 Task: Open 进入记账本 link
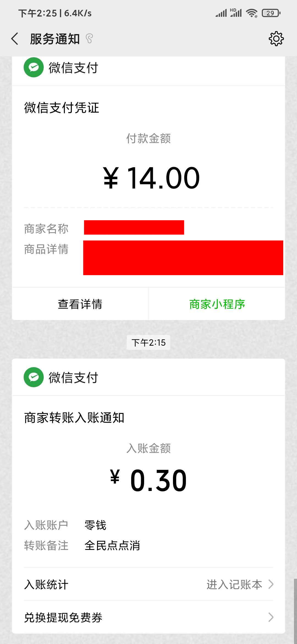(x=234, y=584)
